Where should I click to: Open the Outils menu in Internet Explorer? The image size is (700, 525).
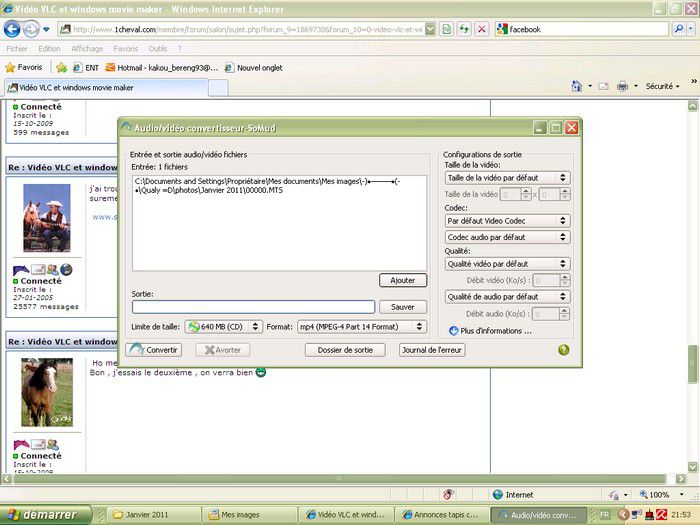157,48
